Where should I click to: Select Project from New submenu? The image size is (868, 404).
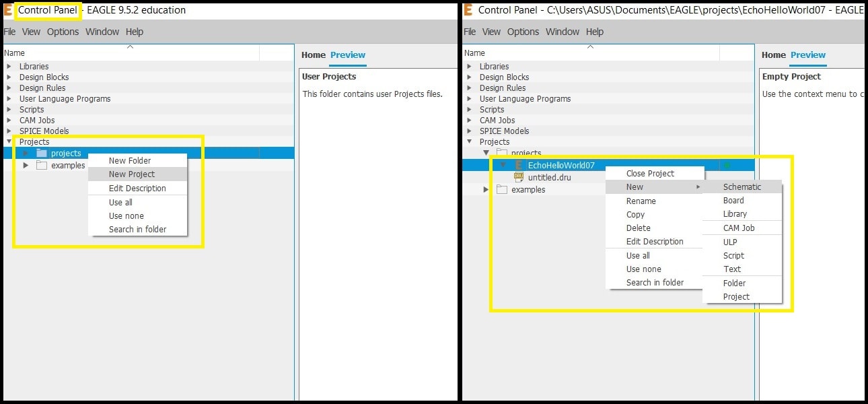tap(742, 296)
